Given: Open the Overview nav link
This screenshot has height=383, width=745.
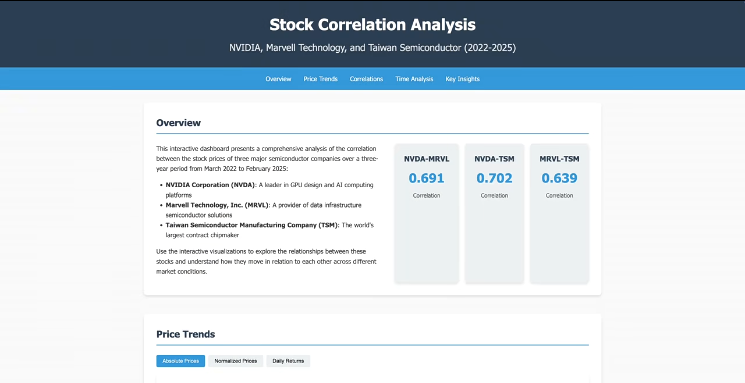Looking at the screenshot, I should click(x=278, y=79).
